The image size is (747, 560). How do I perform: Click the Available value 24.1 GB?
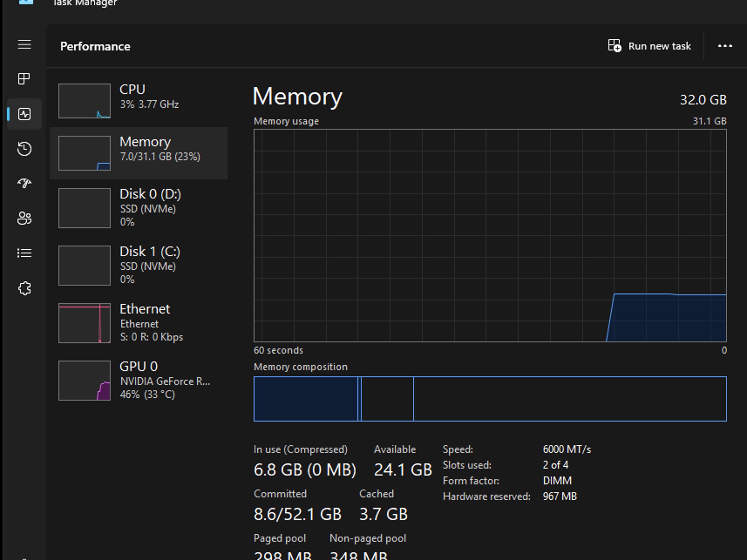[403, 470]
